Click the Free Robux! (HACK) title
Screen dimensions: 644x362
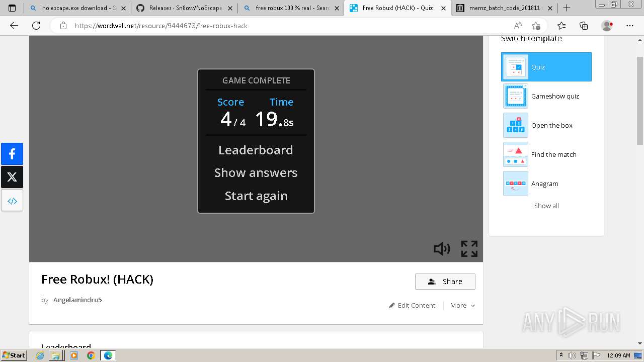pyautogui.click(x=97, y=280)
